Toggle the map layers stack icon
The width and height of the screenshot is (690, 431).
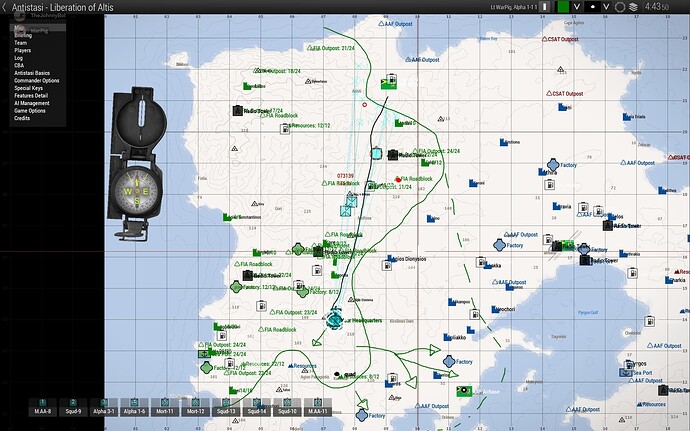[633, 7]
